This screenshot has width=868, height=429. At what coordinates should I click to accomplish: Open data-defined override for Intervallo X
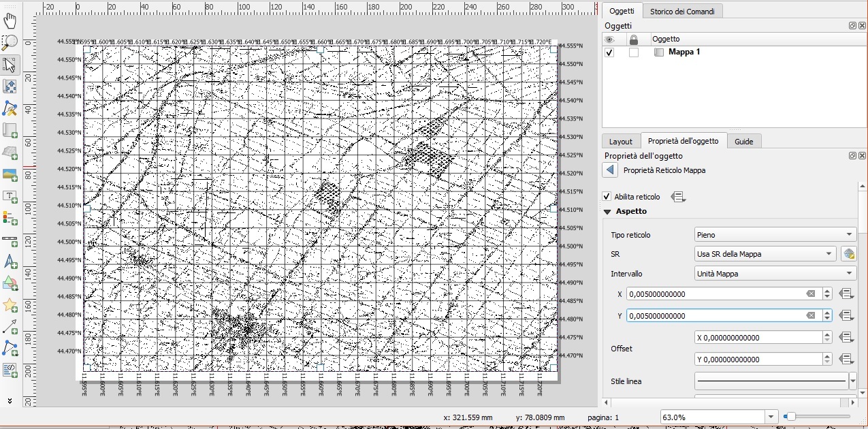click(847, 294)
